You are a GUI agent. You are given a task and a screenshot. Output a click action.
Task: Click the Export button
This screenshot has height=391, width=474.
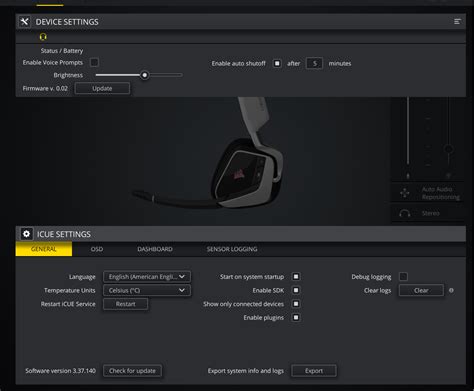point(314,371)
